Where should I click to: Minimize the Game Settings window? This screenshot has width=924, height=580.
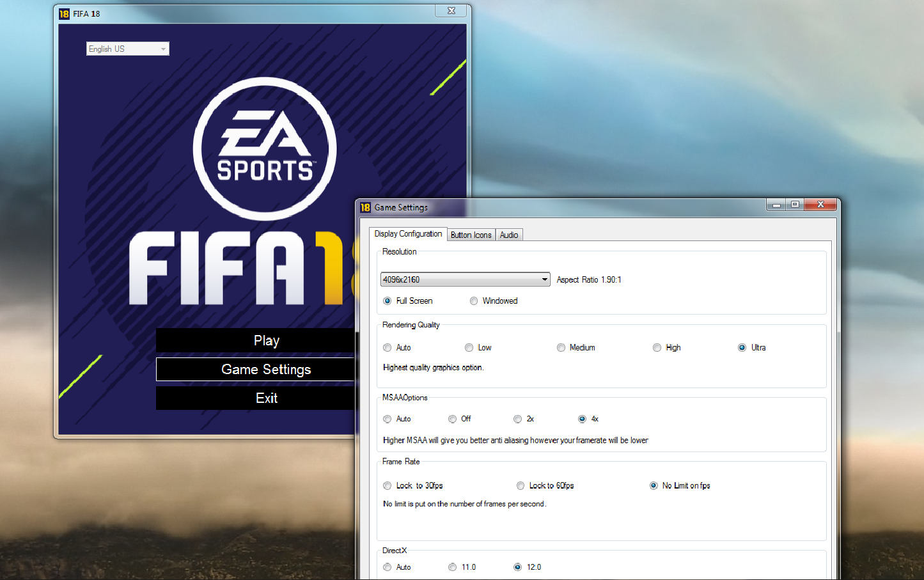click(x=776, y=205)
